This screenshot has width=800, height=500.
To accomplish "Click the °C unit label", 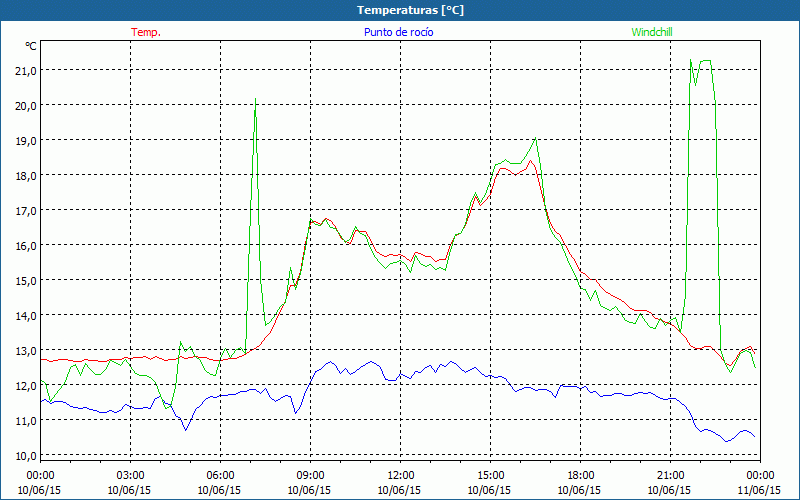I will (31, 46).
